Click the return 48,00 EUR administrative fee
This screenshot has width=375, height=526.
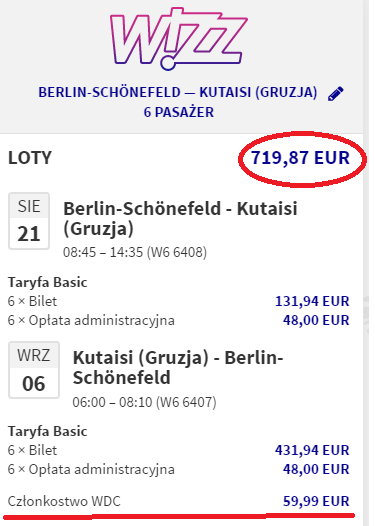316,469
